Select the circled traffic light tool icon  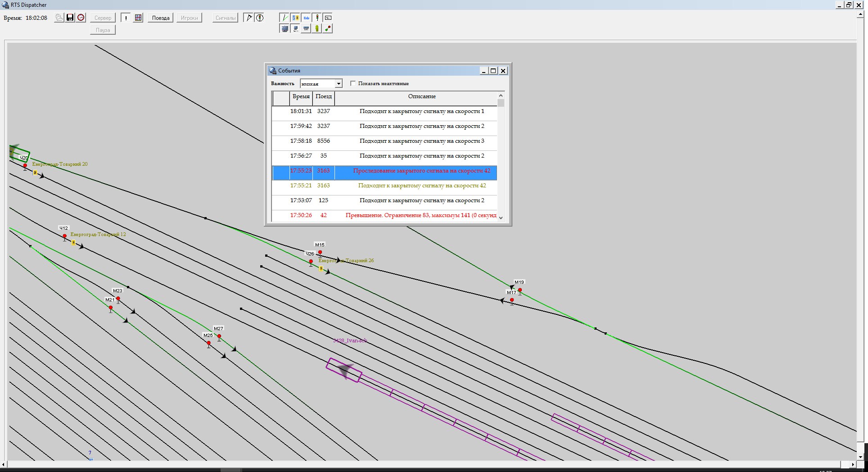(x=260, y=18)
